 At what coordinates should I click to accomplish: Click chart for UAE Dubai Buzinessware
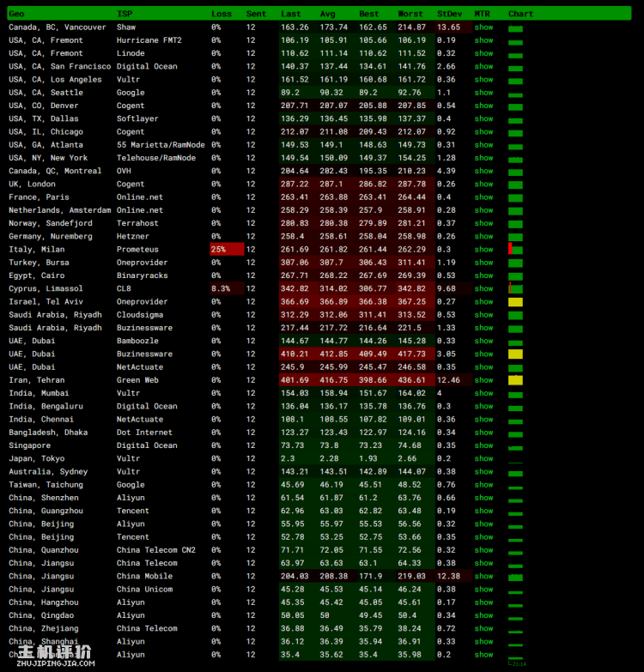(x=515, y=354)
